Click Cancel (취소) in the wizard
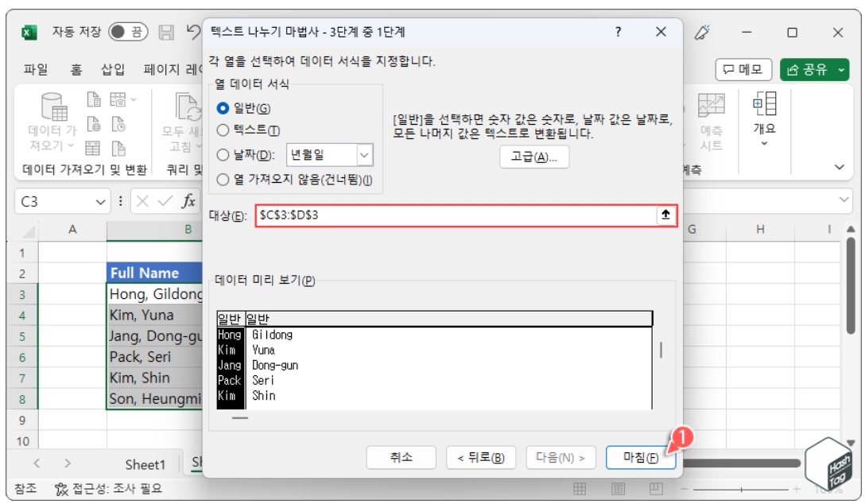865x504 pixels. coord(401,457)
